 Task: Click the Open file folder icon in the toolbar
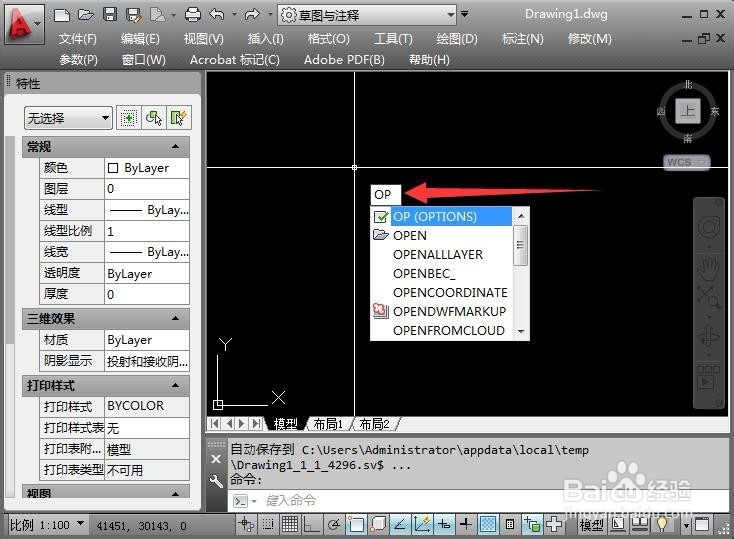tap(86, 15)
